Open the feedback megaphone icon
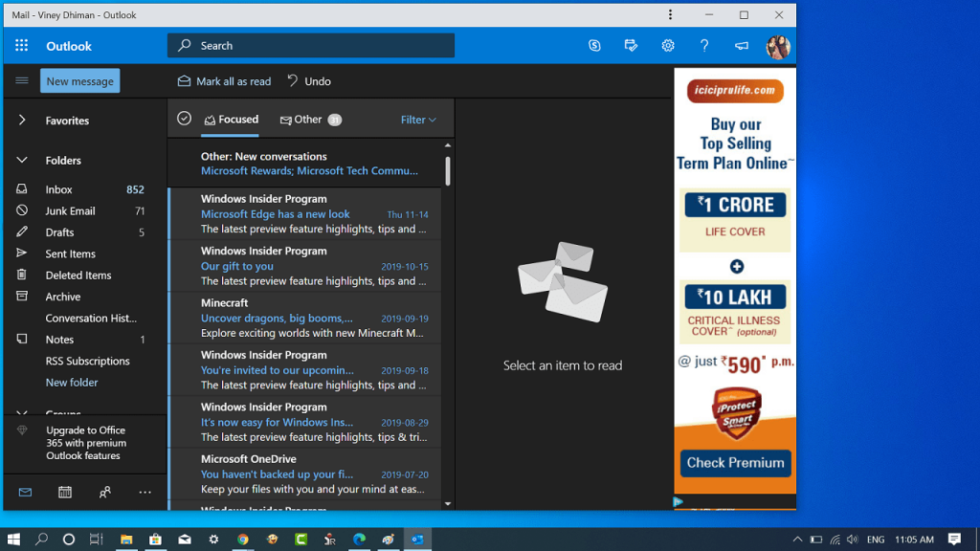Image resolution: width=980 pixels, height=551 pixels. click(742, 46)
